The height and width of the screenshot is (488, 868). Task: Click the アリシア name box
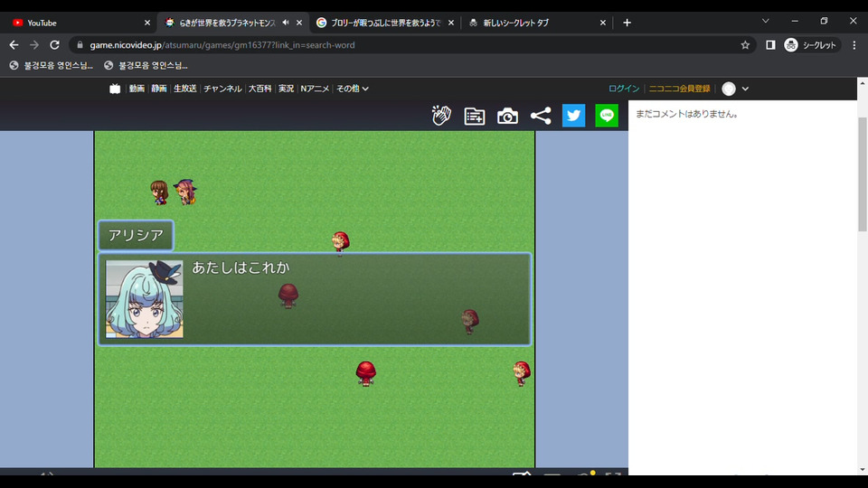point(136,235)
